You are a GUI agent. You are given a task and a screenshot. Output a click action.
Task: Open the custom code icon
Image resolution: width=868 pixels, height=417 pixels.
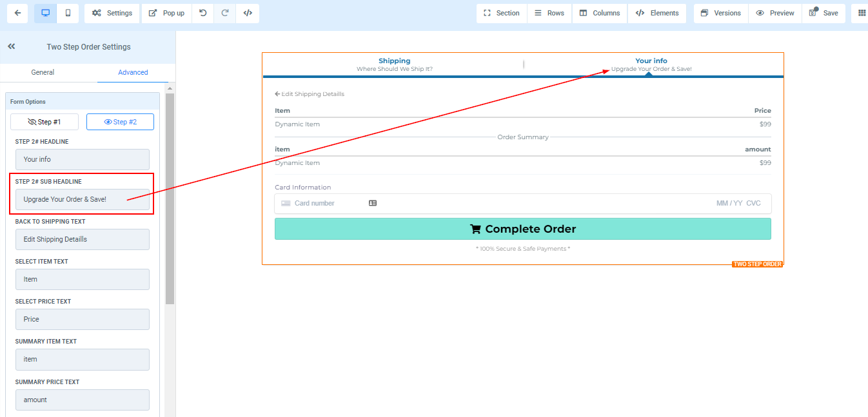coord(248,13)
